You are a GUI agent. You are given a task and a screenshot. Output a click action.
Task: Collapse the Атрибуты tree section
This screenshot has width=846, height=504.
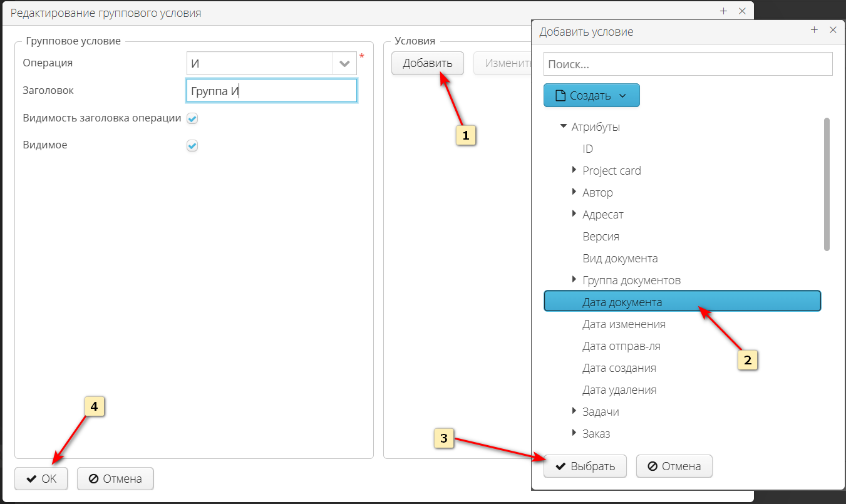(x=562, y=126)
